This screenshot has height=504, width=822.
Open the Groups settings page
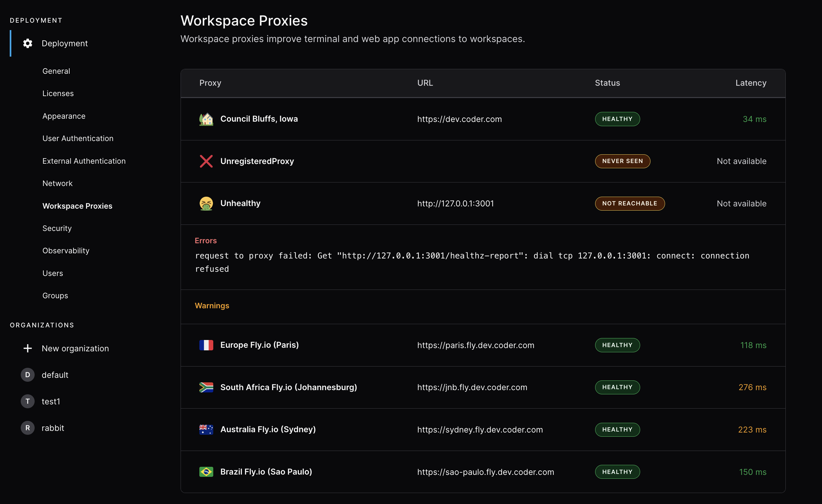(x=55, y=296)
